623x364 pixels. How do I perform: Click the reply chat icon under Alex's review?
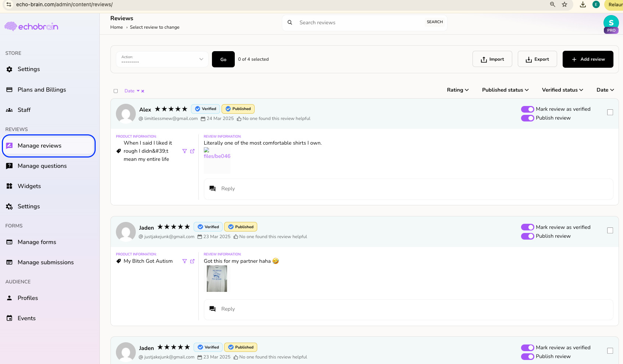pyautogui.click(x=212, y=189)
